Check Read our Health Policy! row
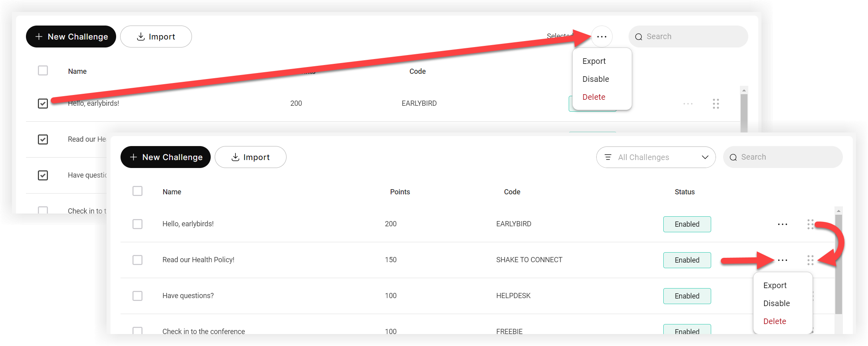 (x=137, y=260)
